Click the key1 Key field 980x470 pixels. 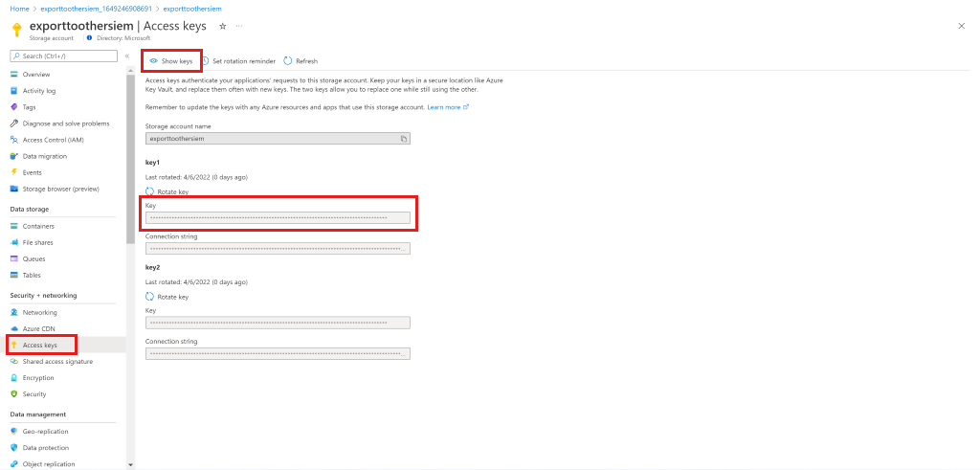coord(278,217)
